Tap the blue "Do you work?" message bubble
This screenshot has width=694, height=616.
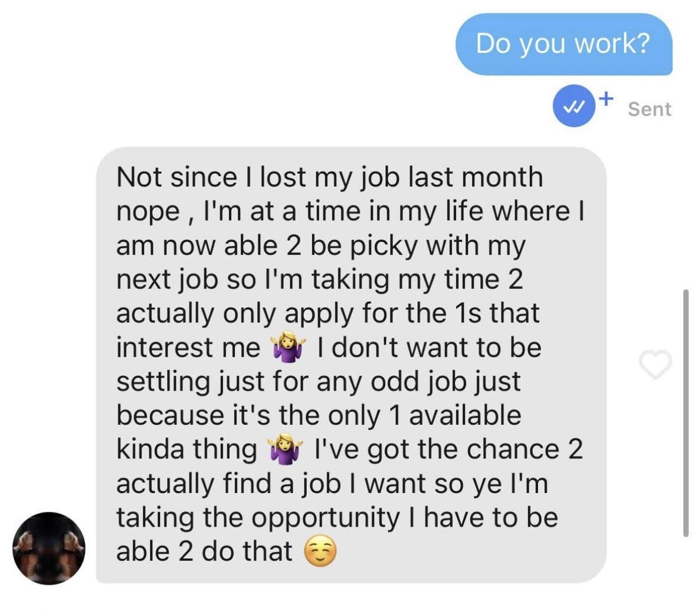point(563,44)
